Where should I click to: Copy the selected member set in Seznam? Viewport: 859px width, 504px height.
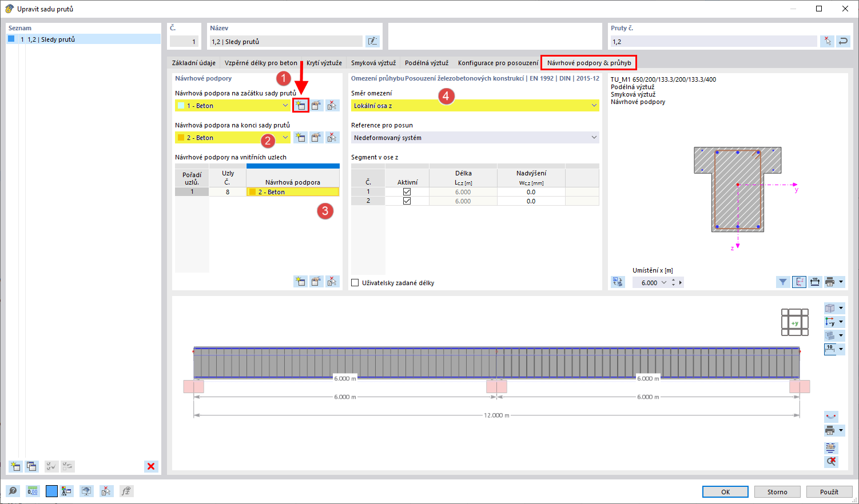click(31, 466)
